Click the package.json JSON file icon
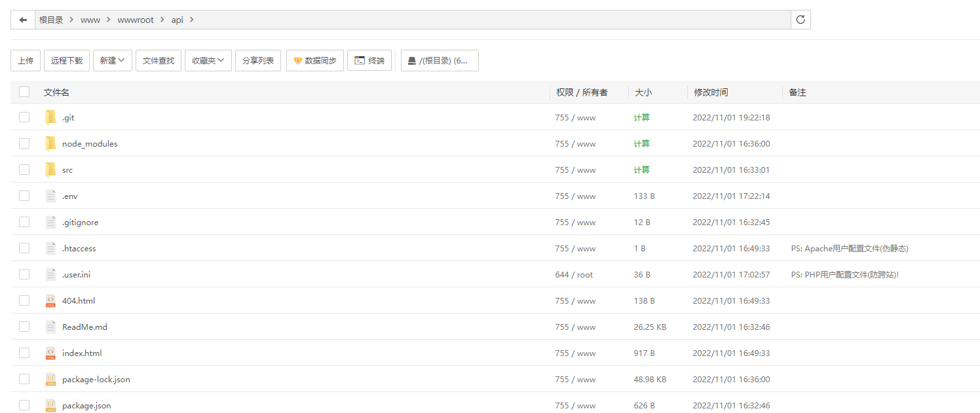 click(x=51, y=405)
